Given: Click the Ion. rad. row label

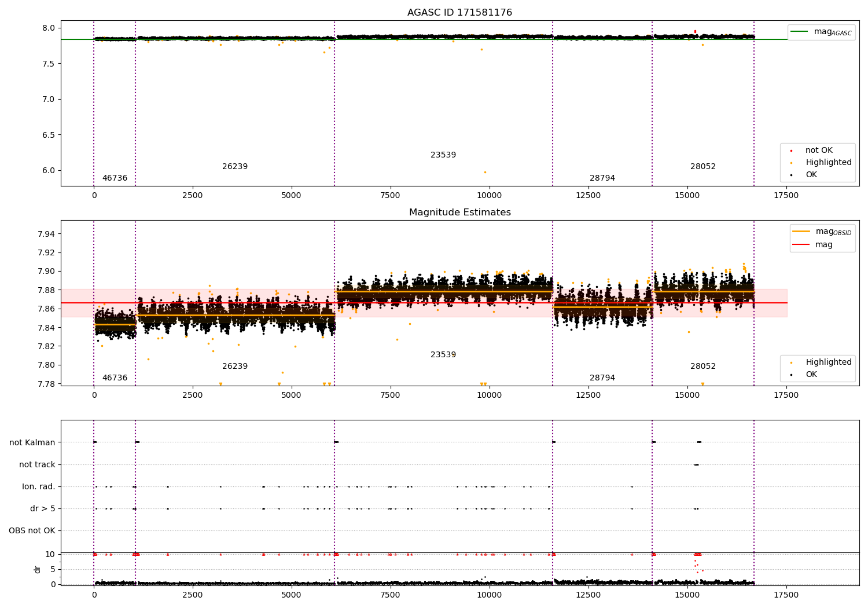Looking at the screenshot, I should tap(39, 487).
